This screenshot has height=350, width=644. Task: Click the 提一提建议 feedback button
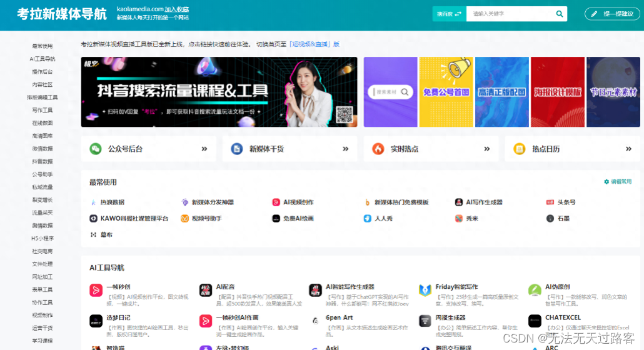[612, 14]
